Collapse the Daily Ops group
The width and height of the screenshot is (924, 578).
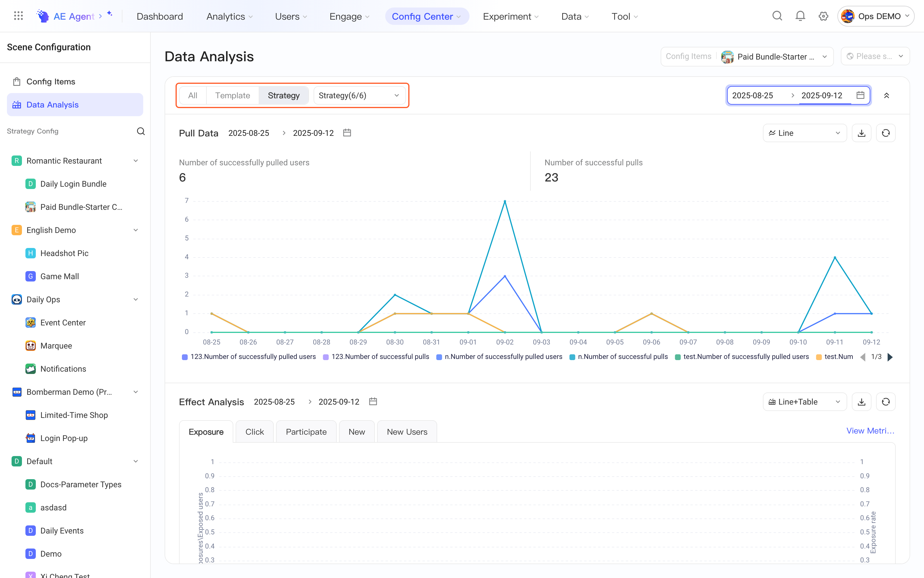135,300
